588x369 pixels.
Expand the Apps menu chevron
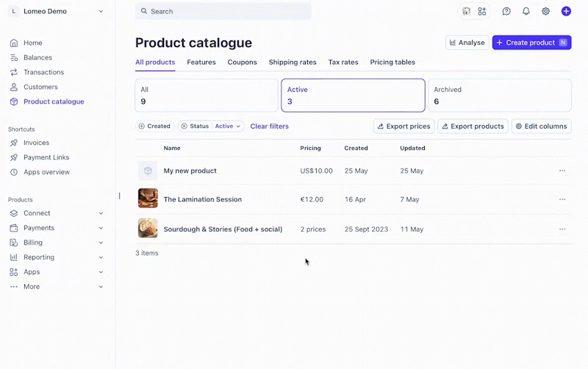[101, 272]
